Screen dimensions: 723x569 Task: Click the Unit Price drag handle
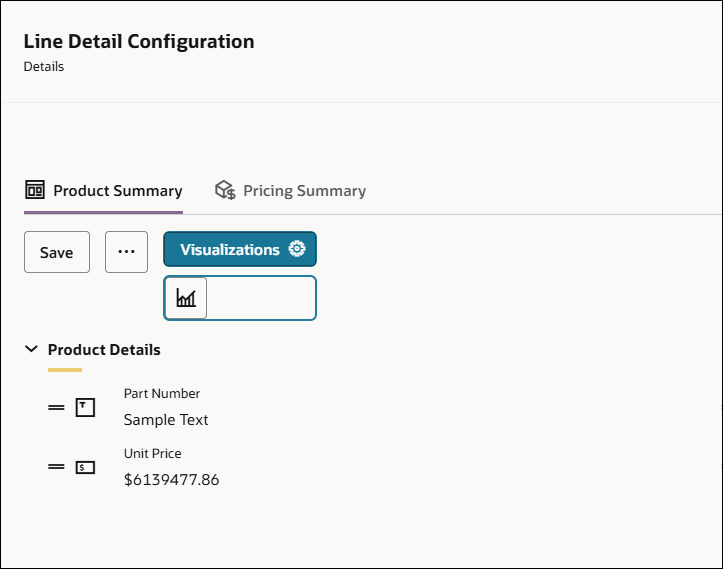pos(57,467)
